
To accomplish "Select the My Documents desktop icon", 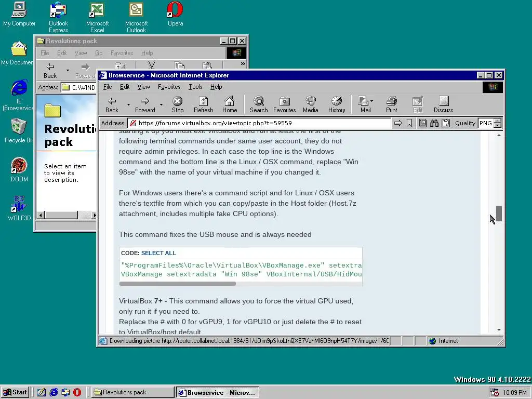I will coord(18,53).
